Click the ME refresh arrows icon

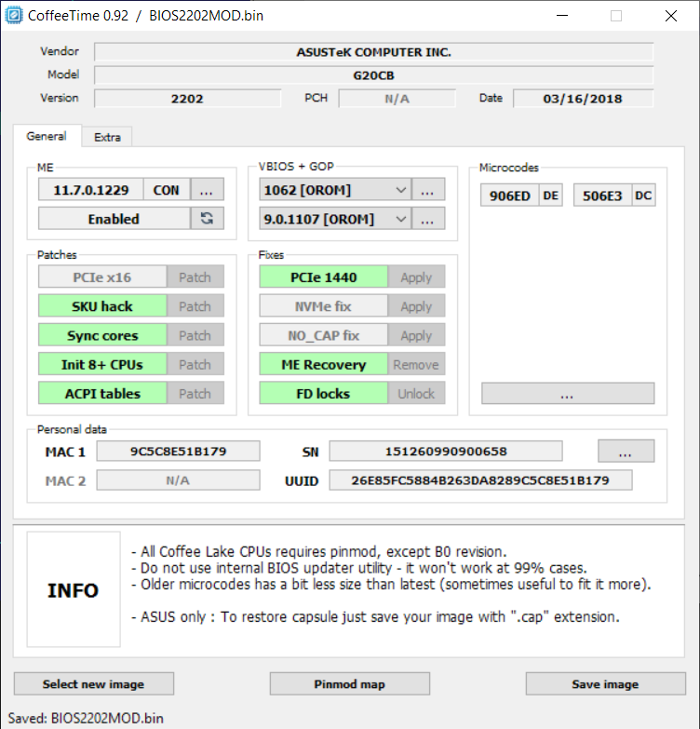coord(207,219)
